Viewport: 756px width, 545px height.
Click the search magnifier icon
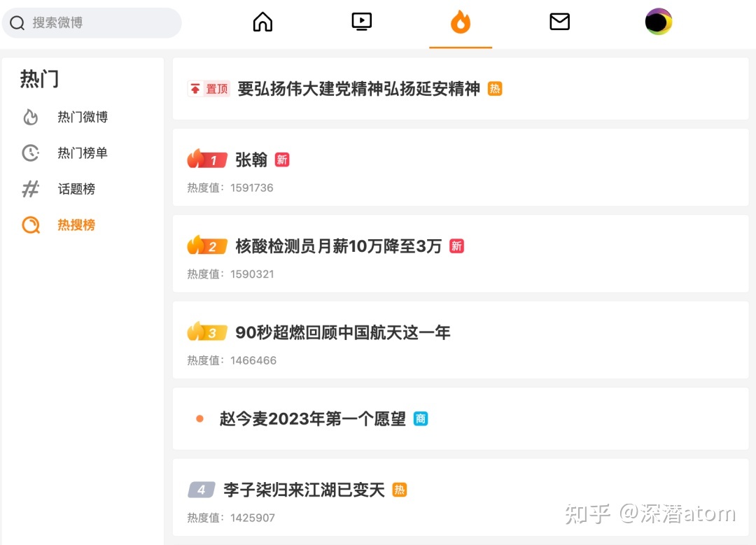coord(17,22)
